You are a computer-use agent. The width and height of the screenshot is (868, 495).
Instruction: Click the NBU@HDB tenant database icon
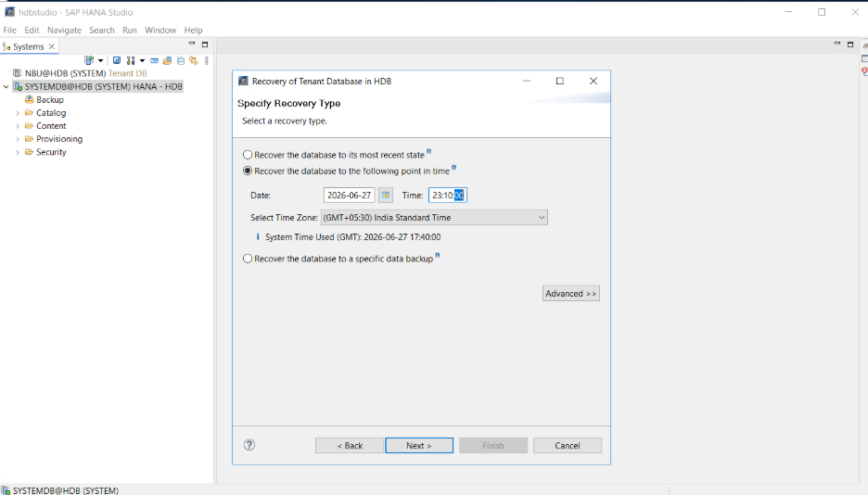[18, 73]
